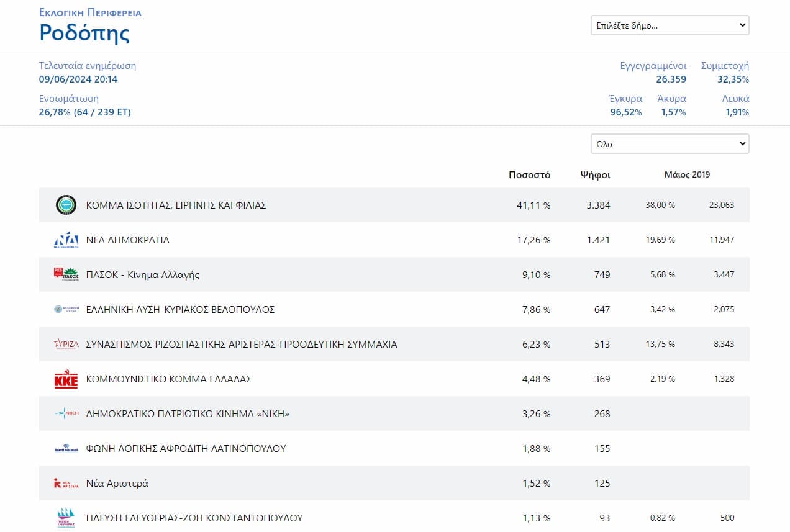The height and width of the screenshot is (532, 790).
Task: Click the 11.947 votes figure from 2019
Action: (x=722, y=240)
